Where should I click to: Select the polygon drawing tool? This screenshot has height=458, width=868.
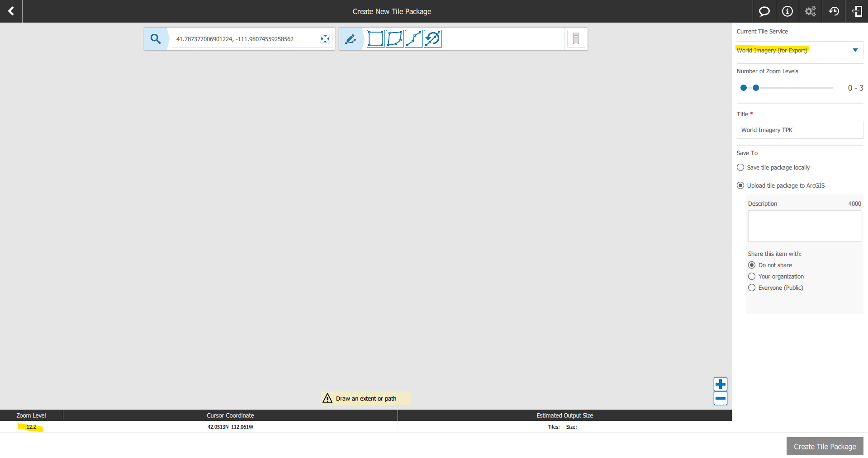click(395, 39)
